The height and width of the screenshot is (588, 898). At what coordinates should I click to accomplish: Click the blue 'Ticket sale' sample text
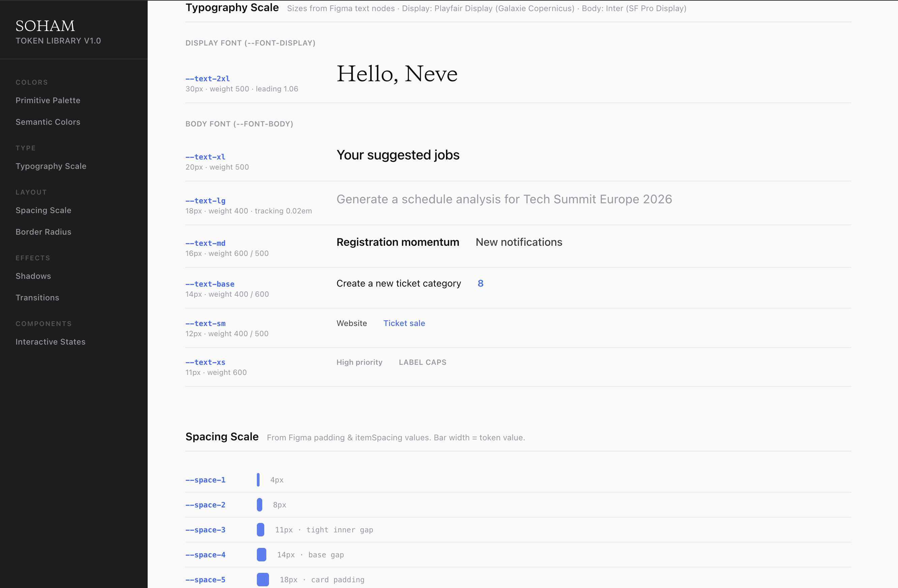pos(404,323)
